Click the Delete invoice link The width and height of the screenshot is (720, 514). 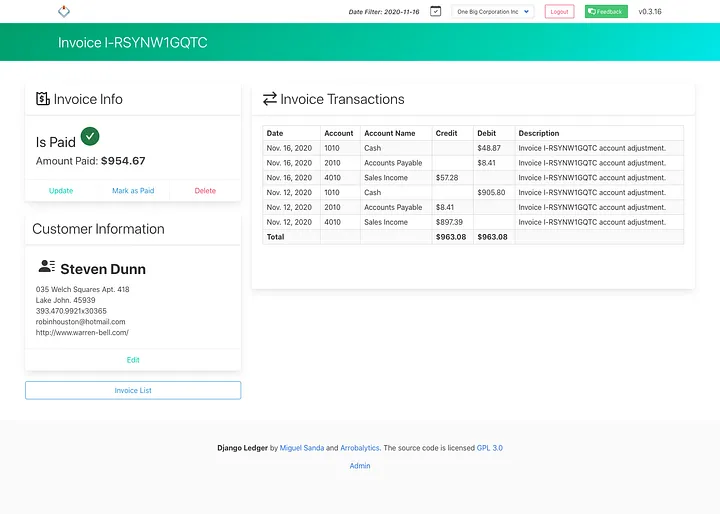point(205,191)
